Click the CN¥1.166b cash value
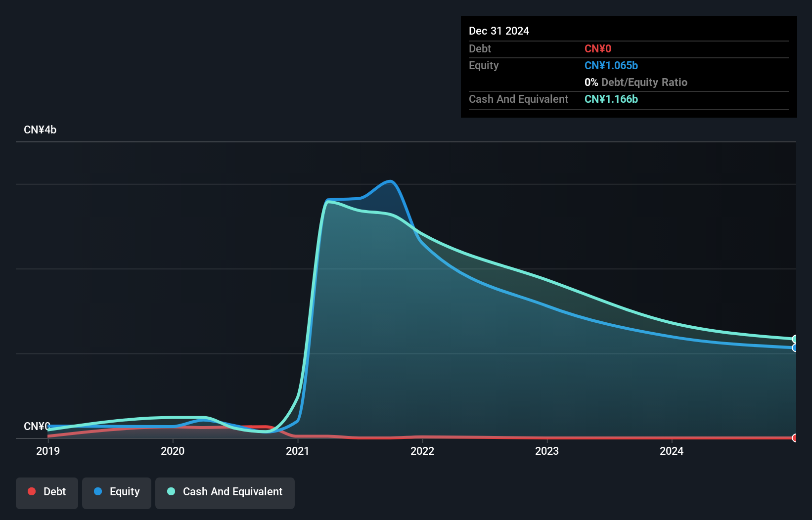Image resolution: width=812 pixels, height=520 pixels. click(611, 99)
